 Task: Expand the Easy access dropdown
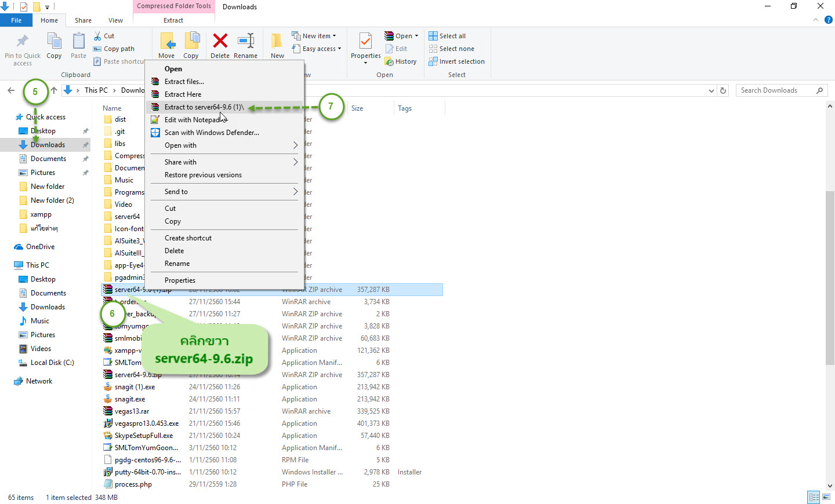click(x=340, y=49)
